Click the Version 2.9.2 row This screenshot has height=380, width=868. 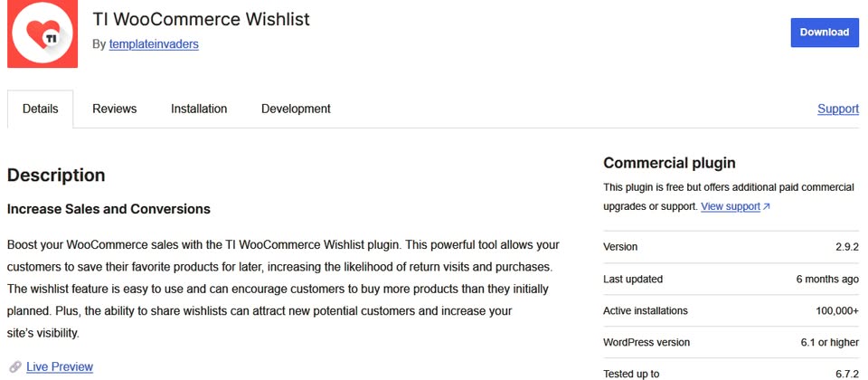pos(731,247)
